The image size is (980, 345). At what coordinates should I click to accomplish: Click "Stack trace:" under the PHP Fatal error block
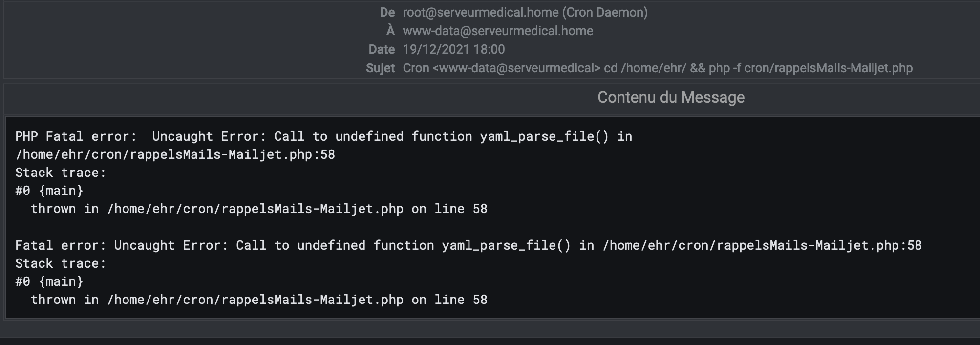(x=61, y=173)
